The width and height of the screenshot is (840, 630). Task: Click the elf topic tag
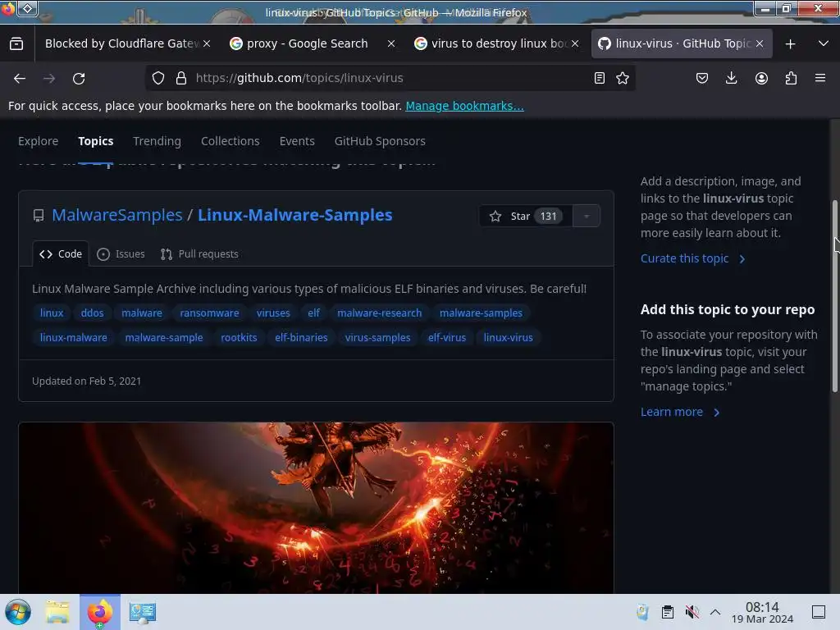coord(314,313)
